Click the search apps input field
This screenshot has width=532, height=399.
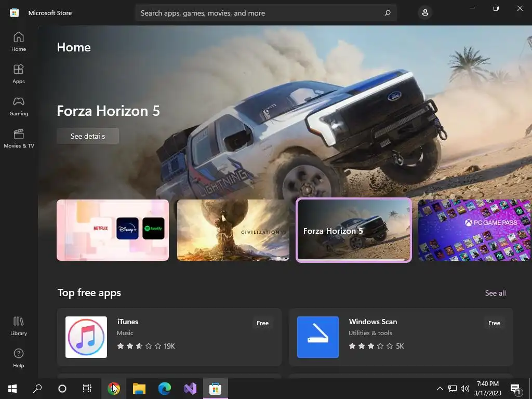(x=266, y=13)
